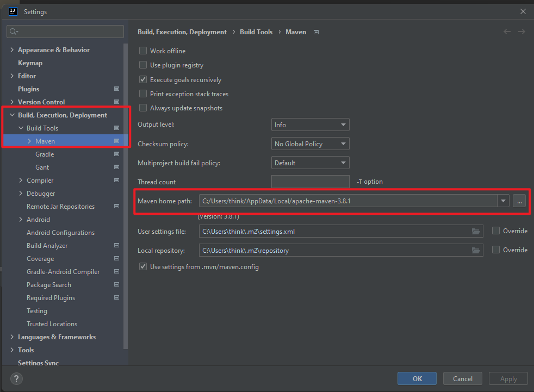Click the project-settings icon on the Version Control row
534x392 pixels.
tap(116, 102)
